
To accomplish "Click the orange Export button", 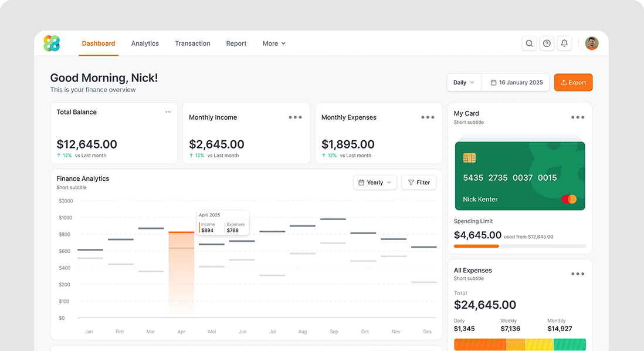I will [574, 83].
